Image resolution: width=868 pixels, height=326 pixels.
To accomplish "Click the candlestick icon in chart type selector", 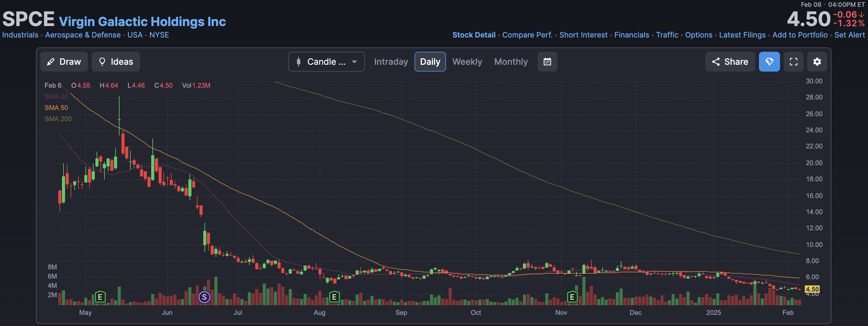I will point(298,62).
